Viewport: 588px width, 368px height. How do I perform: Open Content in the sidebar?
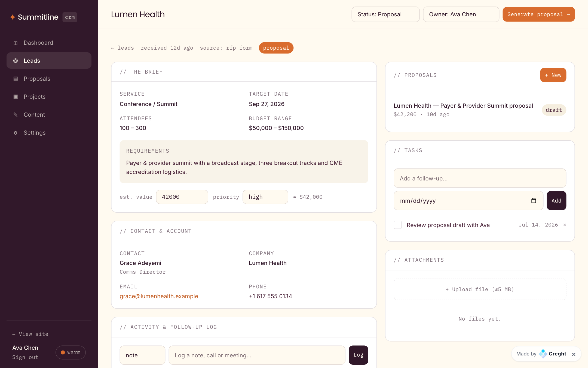[49, 114]
